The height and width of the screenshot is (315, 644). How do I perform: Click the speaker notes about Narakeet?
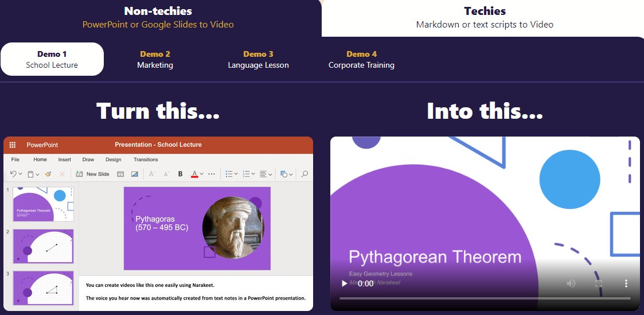coord(196,291)
